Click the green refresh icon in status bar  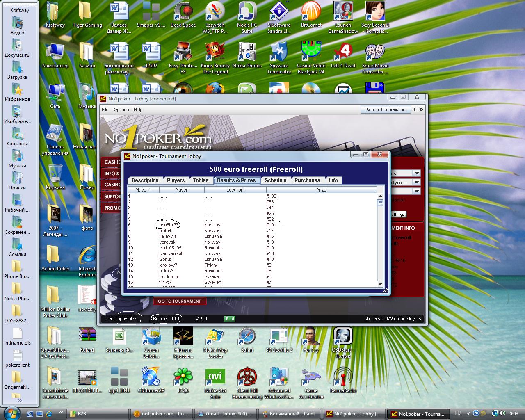(230, 318)
